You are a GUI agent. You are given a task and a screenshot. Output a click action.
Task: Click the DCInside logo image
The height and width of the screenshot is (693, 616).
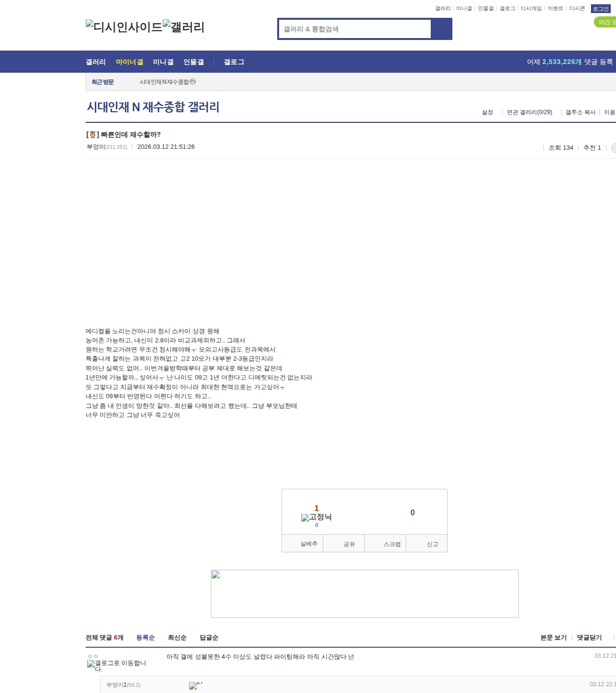(124, 26)
